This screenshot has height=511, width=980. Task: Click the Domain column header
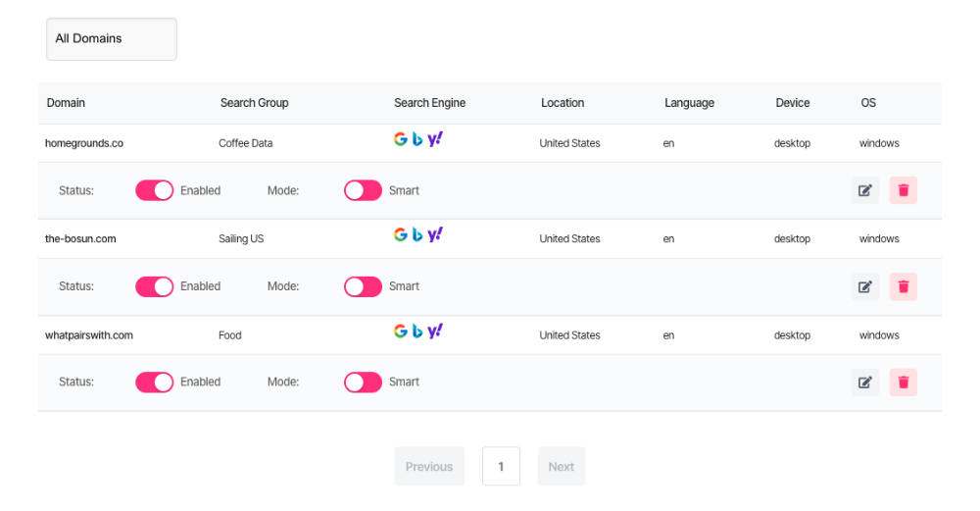tap(66, 103)
